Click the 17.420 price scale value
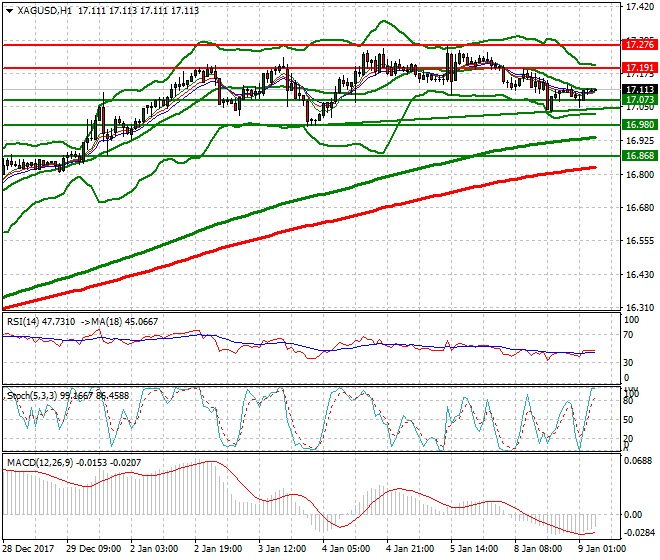Image resolution: width=660 pixels, height=560 pixels. tap(640, 7)
